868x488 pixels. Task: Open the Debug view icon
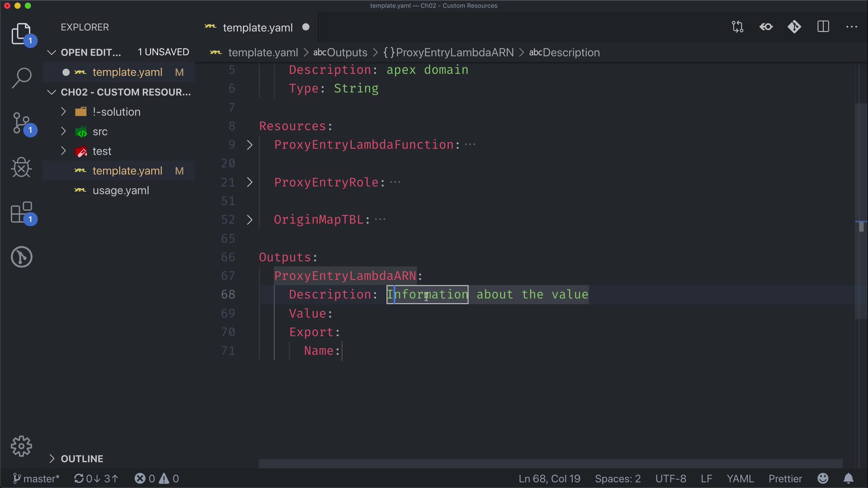pyautogui.click(x=21, y=168)
